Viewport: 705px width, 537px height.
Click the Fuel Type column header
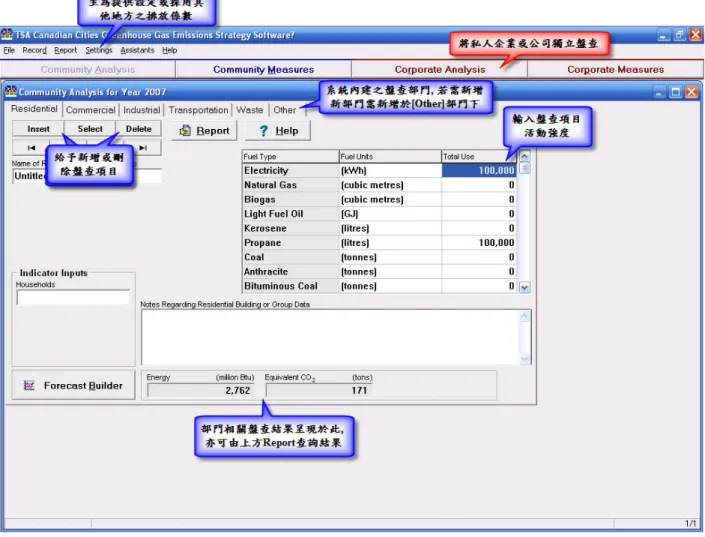coord(290,157)
